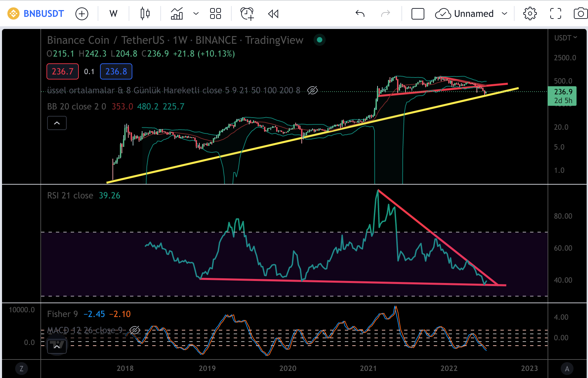588x378 pixels.
Task: Toggle visibility of the moving averages indicator
Action: tap(313, 90)
